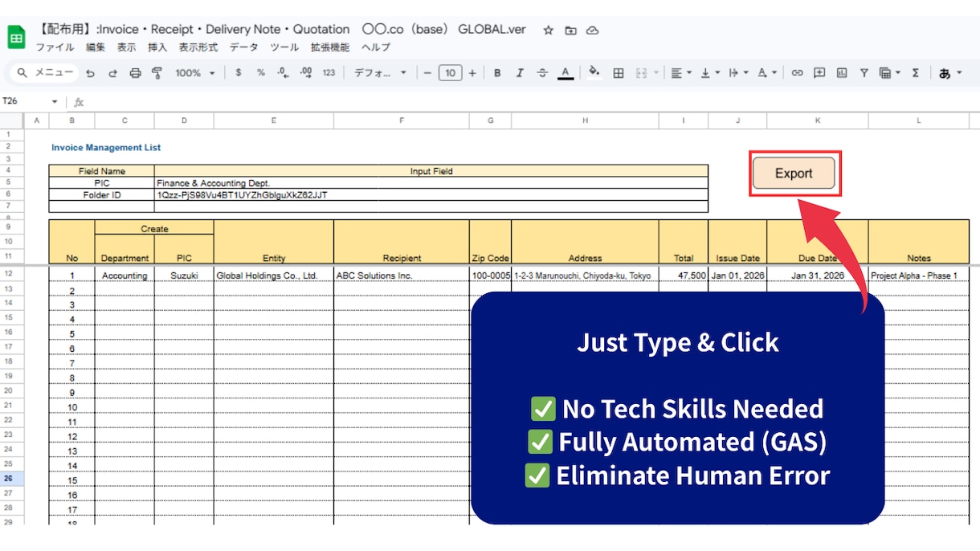Open vertical align dropdown
The image size is (980, 551).
click(710, 73)
